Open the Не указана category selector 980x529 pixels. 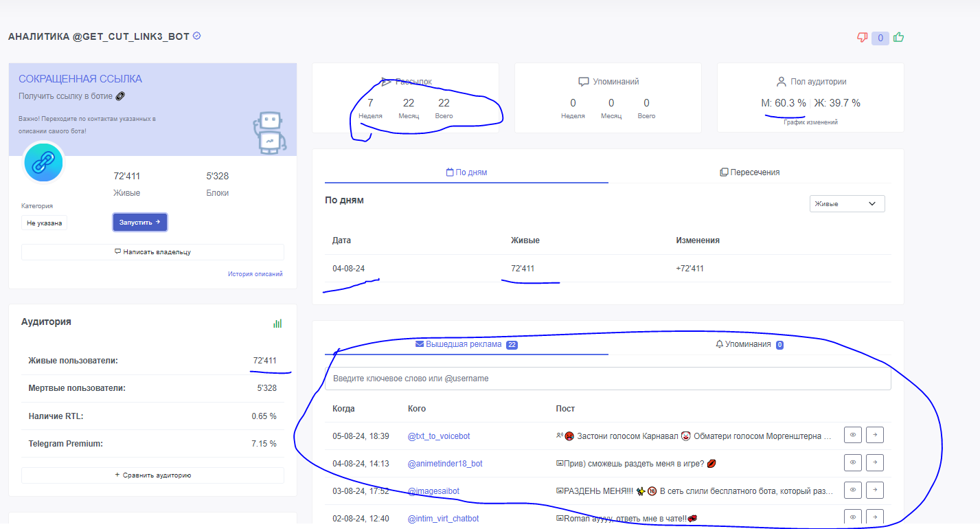tap(44, 223)
